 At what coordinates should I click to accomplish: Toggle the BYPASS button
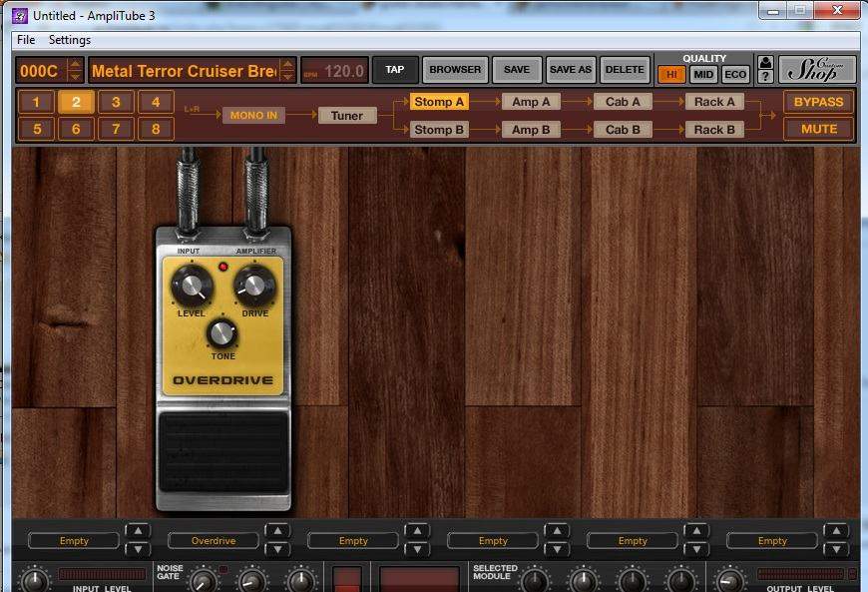click(819, 102)
